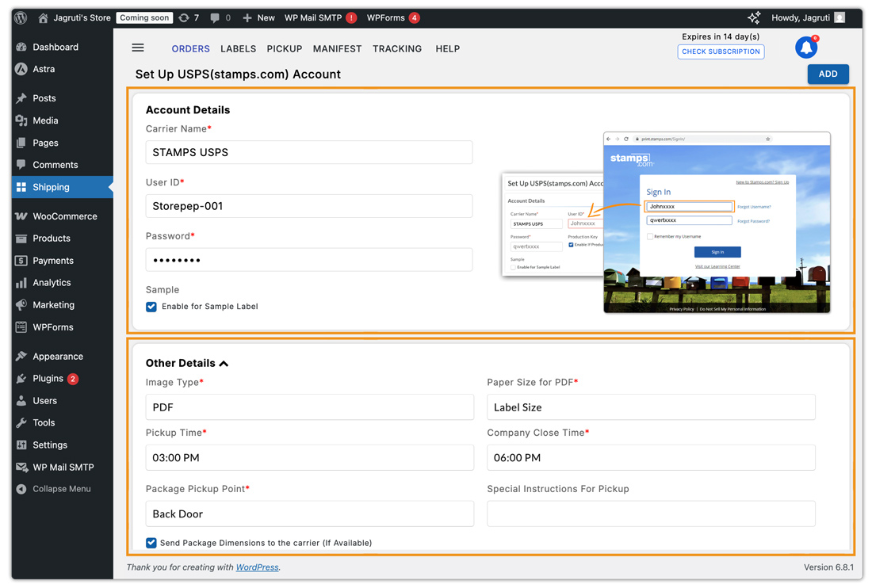Open Package Pickup Point dropdown

pyautogui.click(x=310, y=514)
